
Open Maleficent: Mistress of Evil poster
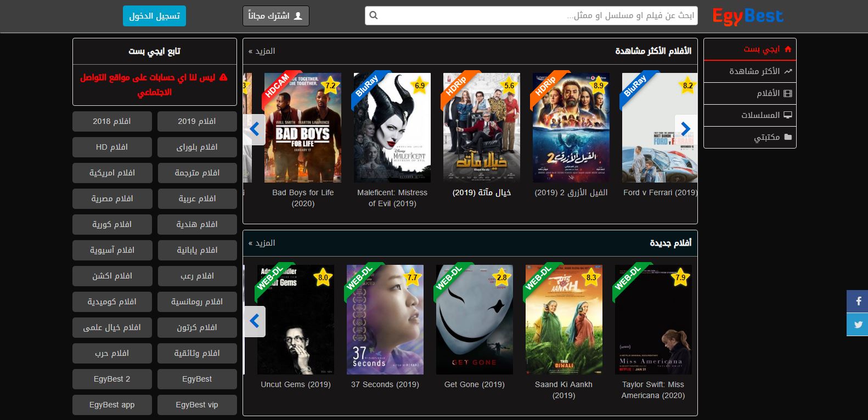(x=392, y=128)
